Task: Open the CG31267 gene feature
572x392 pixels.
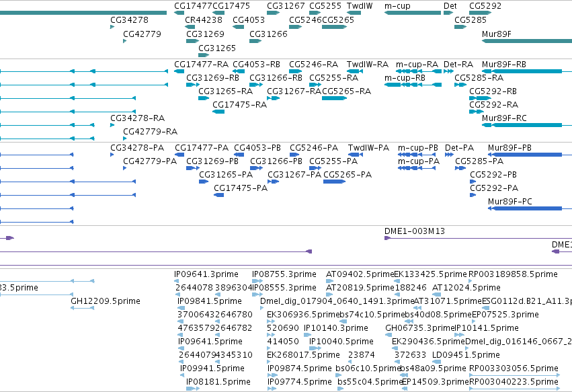Action: point(273,13)
